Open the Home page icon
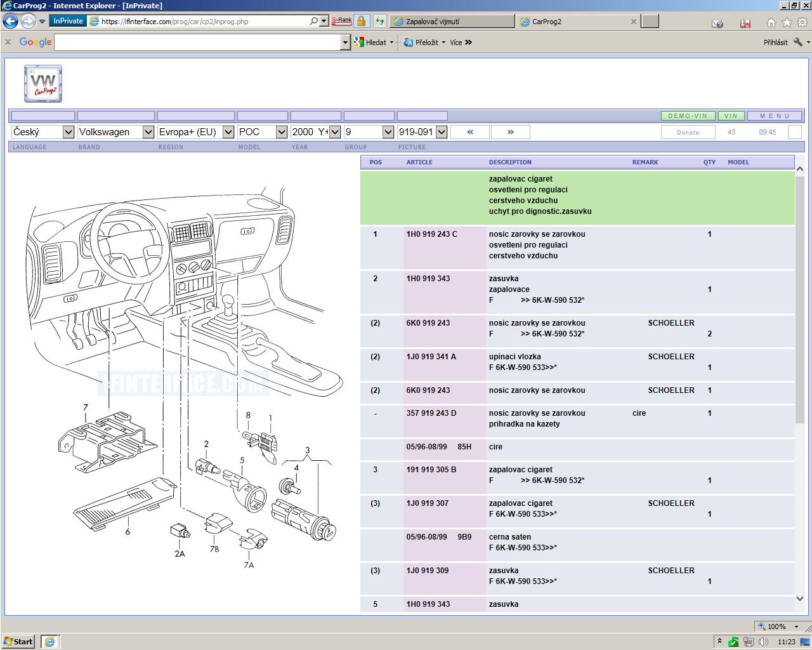 771,23
